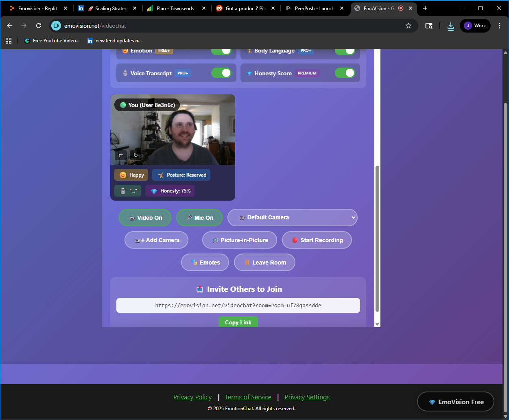This screenshot has width=509, height=420.
Task: Click the diamond Honesty 75% badge
Action: pos(170,190)
